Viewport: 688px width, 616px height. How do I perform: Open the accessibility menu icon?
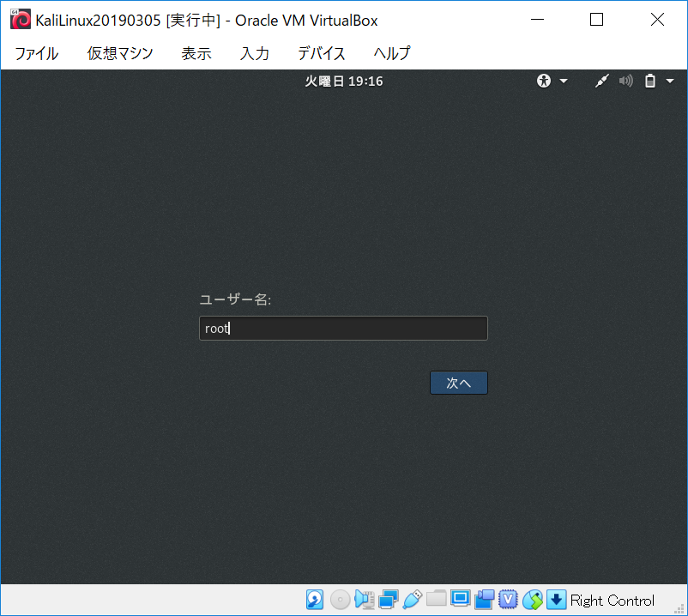point(544,81)
